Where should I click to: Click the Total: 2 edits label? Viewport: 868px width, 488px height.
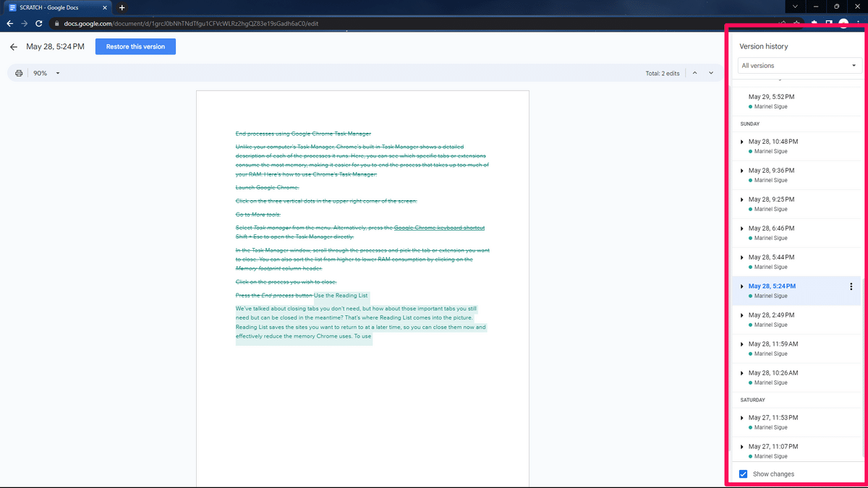(662, 74)
